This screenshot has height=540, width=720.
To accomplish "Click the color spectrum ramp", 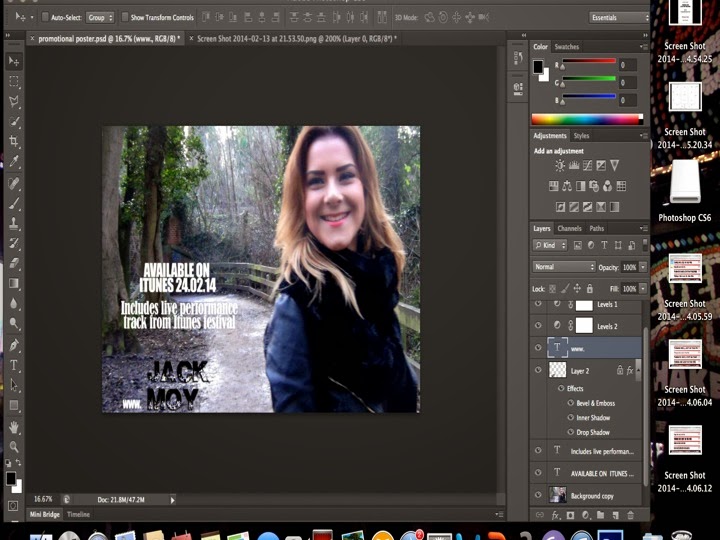I will pos(586,119).
